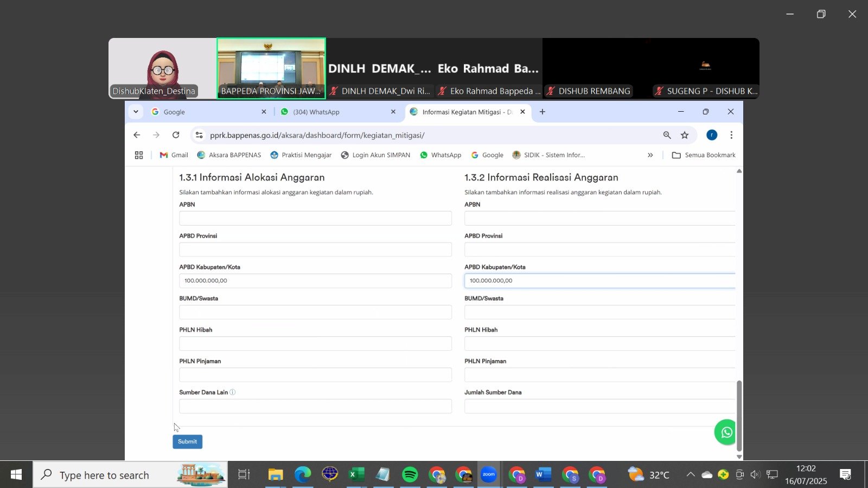Open Spotify from the taskbar
This screenshot has height=488, width=868.
410,475
